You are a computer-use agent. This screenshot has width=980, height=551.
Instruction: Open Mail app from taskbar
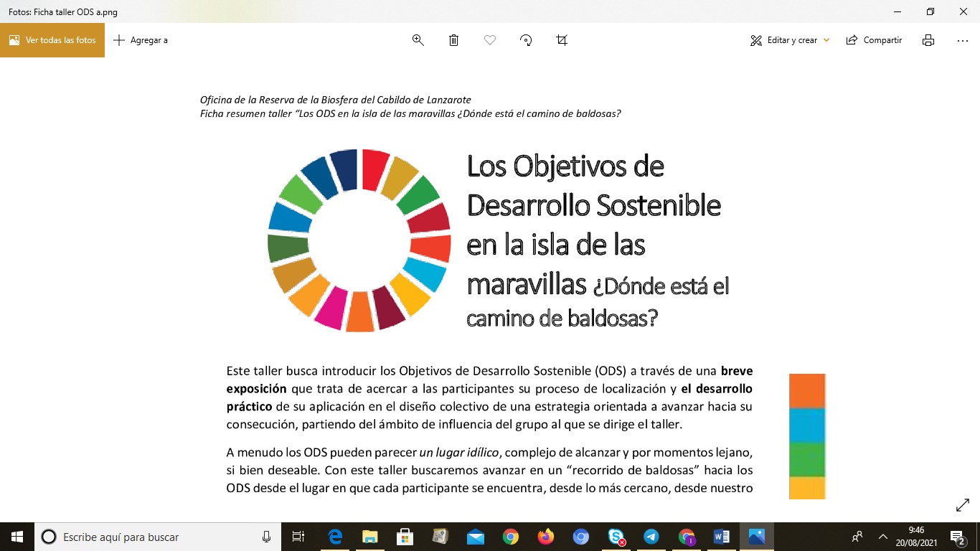coord(476,537)
